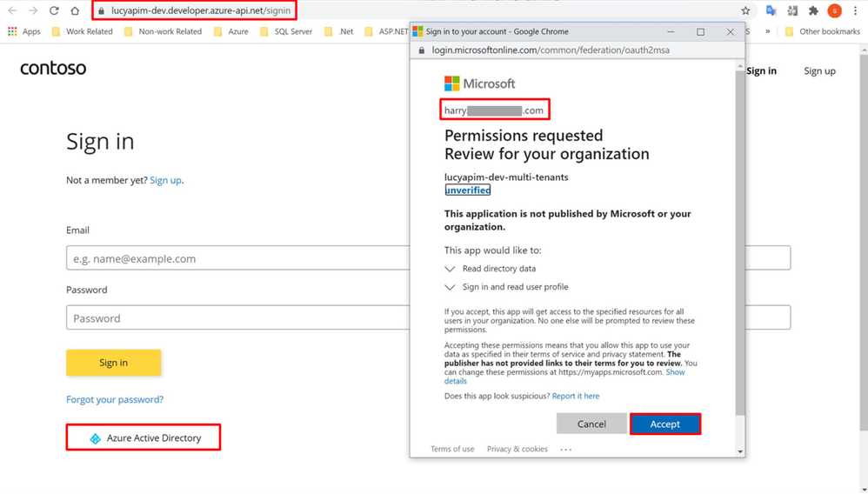Open the SQL Server bookmark folder
Screen dimensions: 868x494
[x=286, y=31]
